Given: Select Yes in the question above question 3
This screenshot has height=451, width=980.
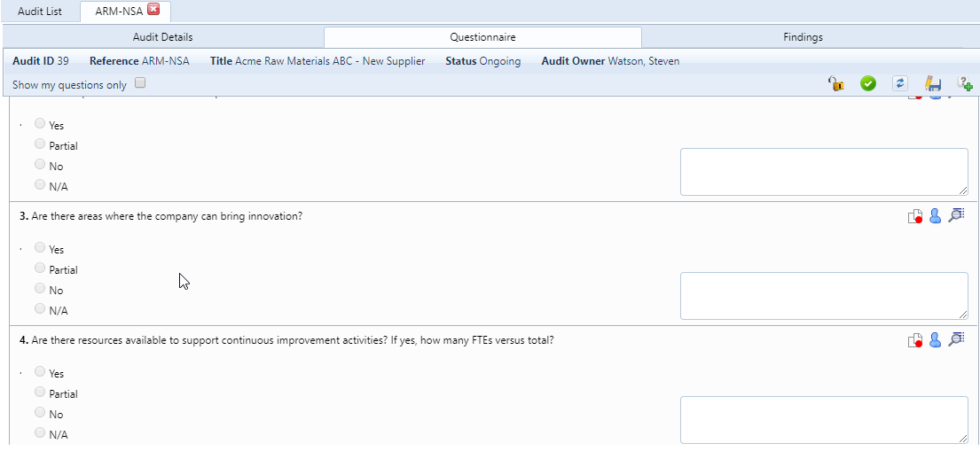Looking at the screenshot, I should [40, 124].
